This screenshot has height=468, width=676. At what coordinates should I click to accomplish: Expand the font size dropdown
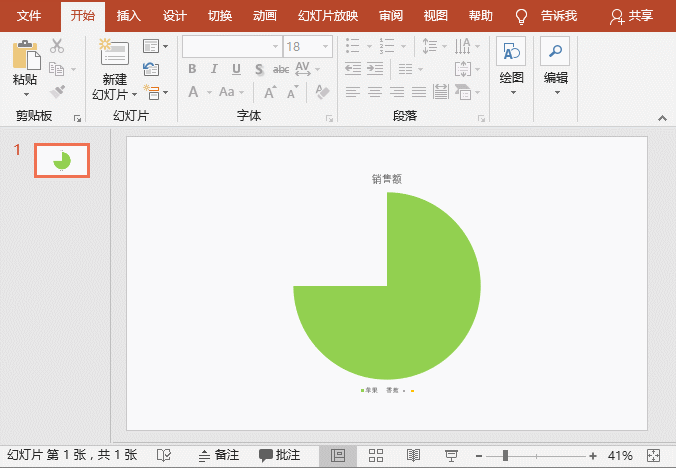(325, 47)
